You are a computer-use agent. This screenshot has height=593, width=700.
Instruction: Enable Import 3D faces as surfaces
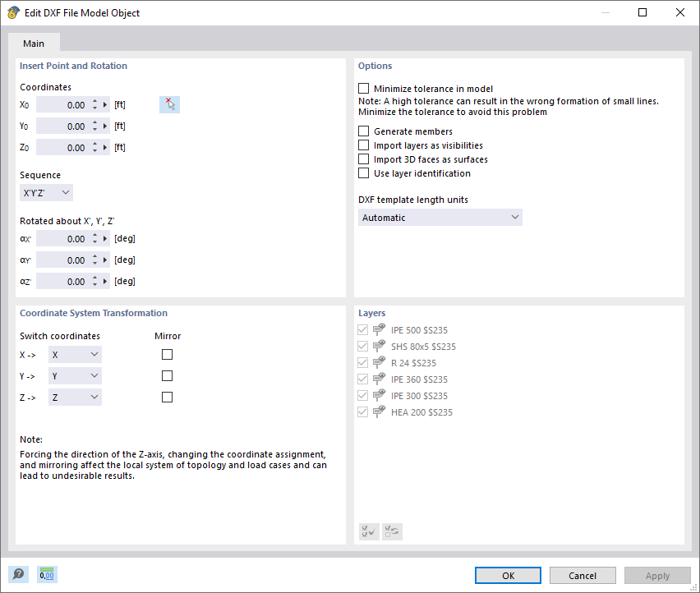363,159
